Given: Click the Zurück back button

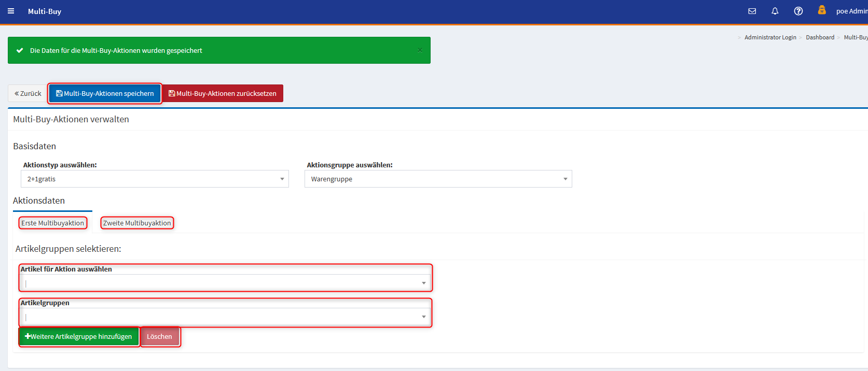Looking at the screenshot, I should pos(28,93).
